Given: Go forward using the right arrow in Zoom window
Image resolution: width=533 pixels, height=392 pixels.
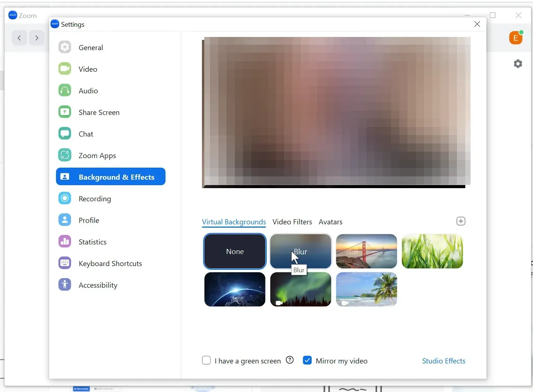Looking at the screenshot, I should coord(37,38).
